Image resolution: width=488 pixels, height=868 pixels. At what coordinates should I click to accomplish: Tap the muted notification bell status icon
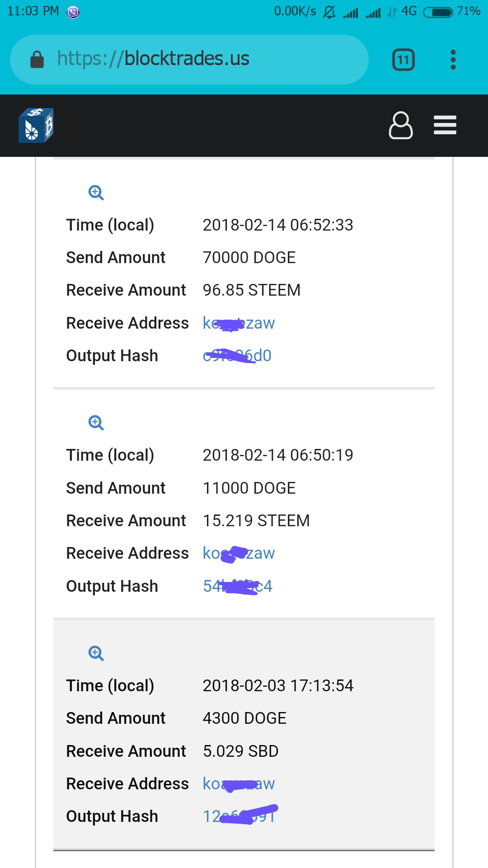tap(329, 12)
